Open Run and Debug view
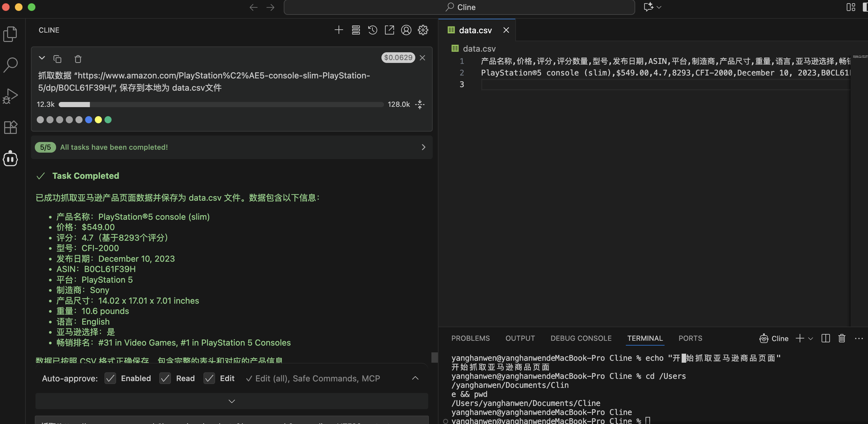Image resolution: width=868 pixels, height=424 pixels. click(10, 96)
